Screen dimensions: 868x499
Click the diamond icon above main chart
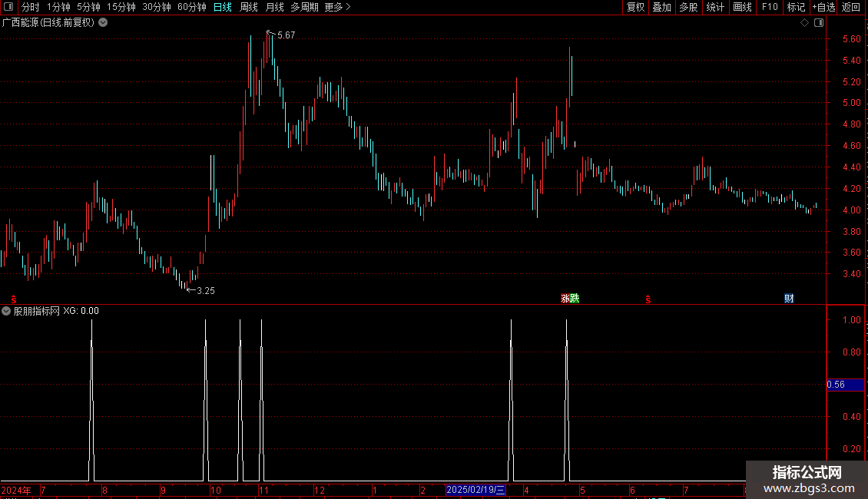coord(804,23)
